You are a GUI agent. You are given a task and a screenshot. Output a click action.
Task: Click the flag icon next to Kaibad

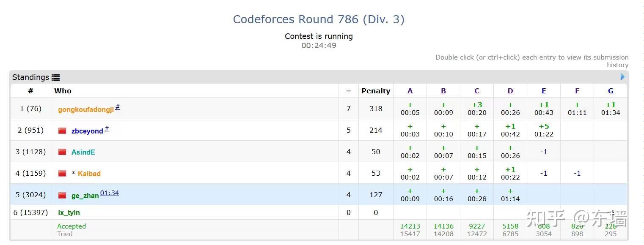[x=62, y=173]
